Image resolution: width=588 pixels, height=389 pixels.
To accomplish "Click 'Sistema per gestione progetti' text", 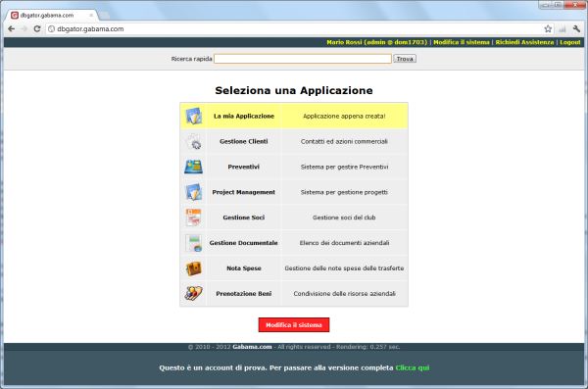I will pyautogui.click(x=344, y=192).
